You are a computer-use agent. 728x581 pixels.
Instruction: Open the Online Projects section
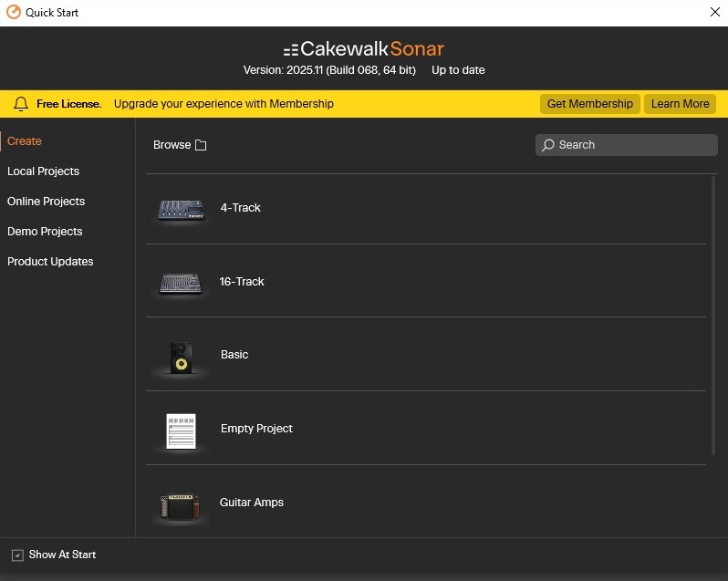(x=46, y=202)
